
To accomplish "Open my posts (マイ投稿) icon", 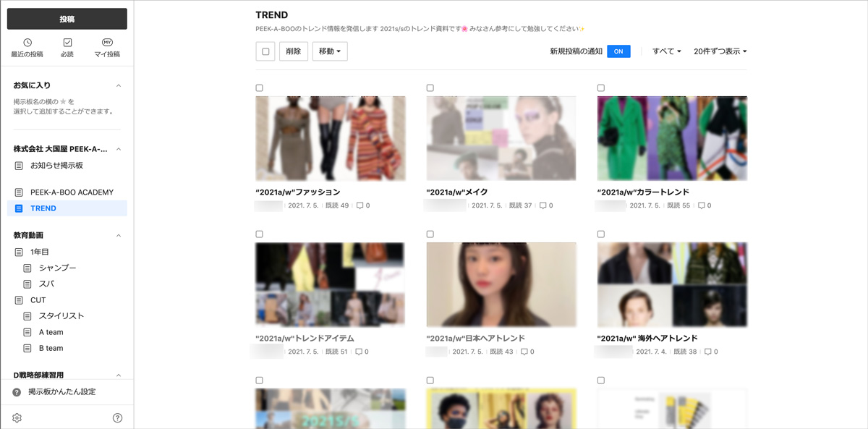I will (x=107, y=43).
